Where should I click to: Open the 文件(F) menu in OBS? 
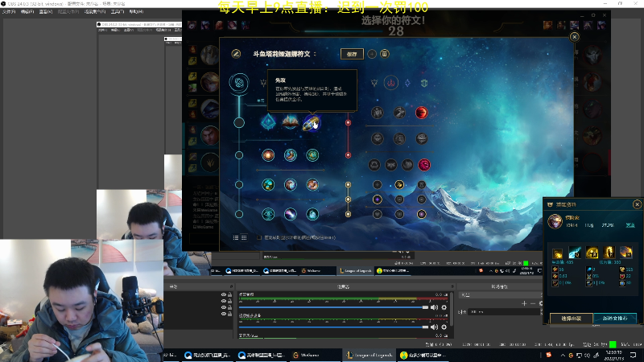[9, 11]
